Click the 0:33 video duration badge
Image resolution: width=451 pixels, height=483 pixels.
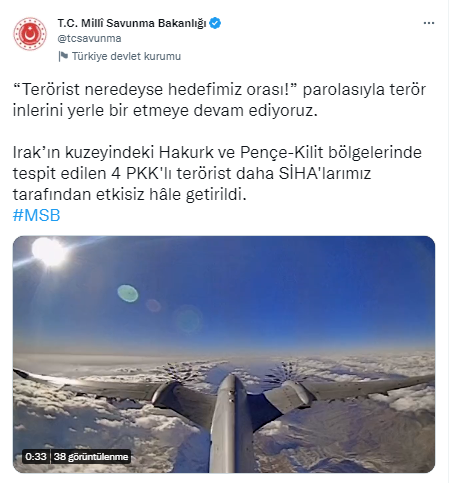(36, 456)
